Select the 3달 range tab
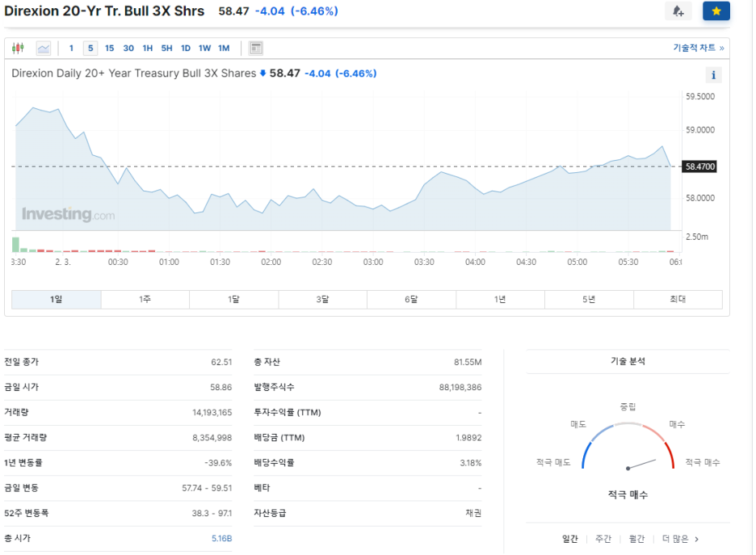 click(322, 300)
